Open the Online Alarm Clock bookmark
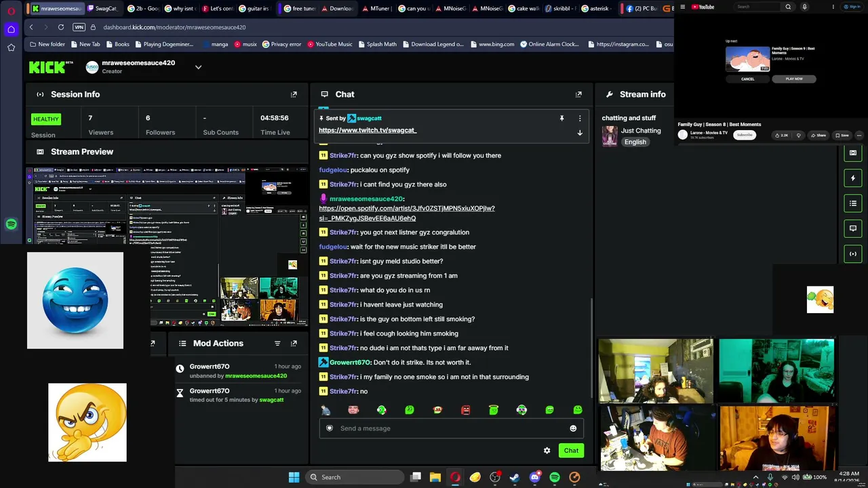Image resolution: width=868 pixels, height=488 pixels. (549, 44)
